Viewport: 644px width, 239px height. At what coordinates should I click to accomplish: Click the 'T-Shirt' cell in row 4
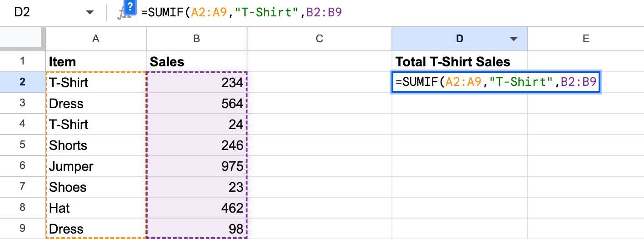pyautogui.click(x=96, y=124)
